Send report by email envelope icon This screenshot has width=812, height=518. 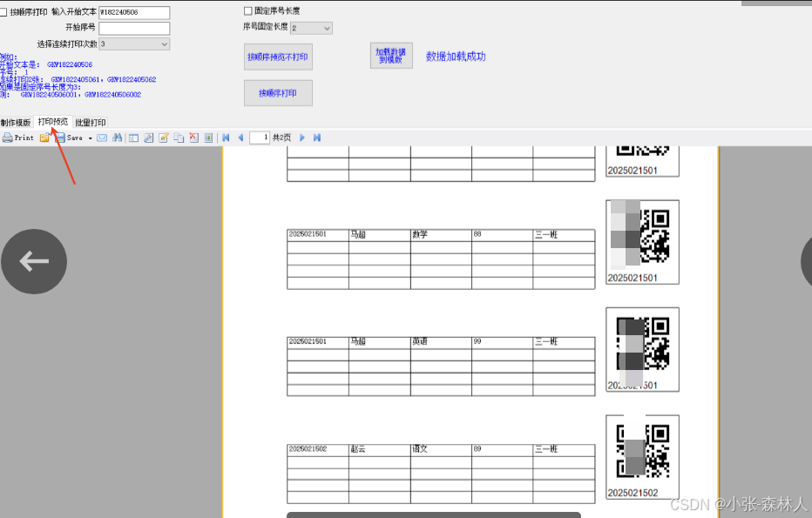pyautogui.click(x=102, y=138)
